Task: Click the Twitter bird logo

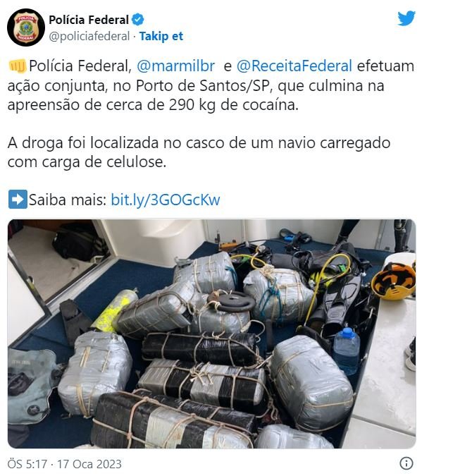Action: [x=406, y=18]
